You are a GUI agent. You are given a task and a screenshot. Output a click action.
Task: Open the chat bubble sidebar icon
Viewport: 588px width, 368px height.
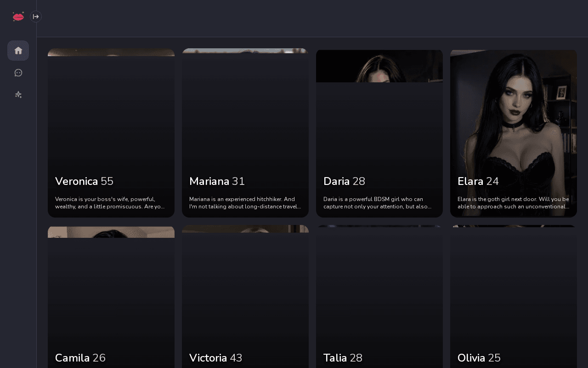18,73
